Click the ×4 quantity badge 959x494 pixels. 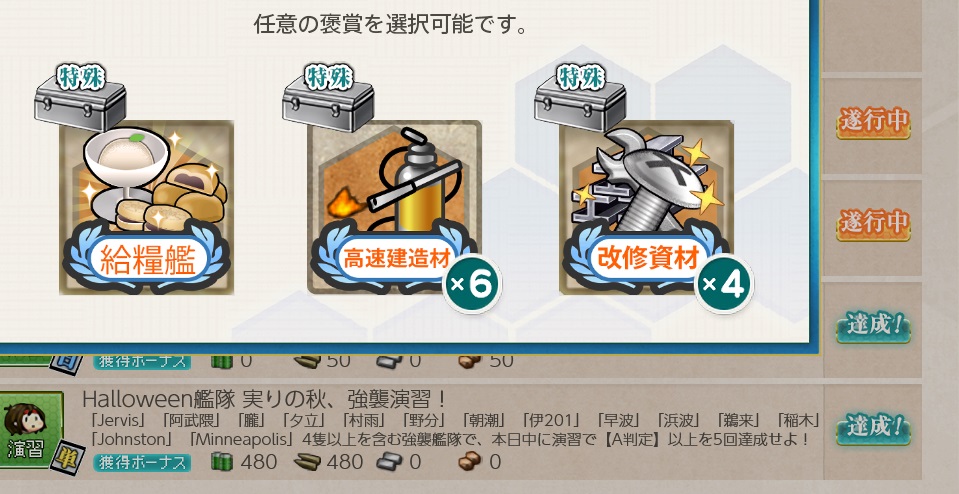click(x=724, y=284)
